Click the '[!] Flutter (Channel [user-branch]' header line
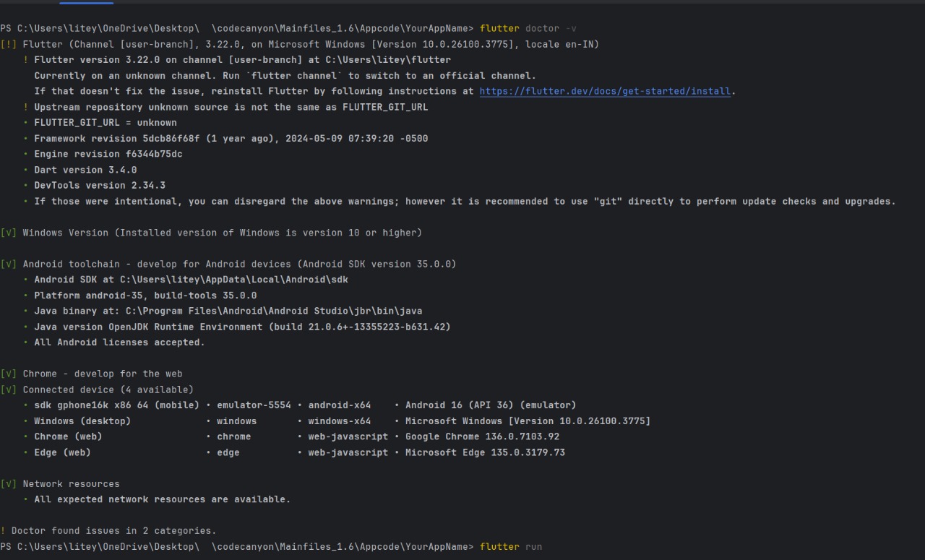 click(x=300, y=44)
